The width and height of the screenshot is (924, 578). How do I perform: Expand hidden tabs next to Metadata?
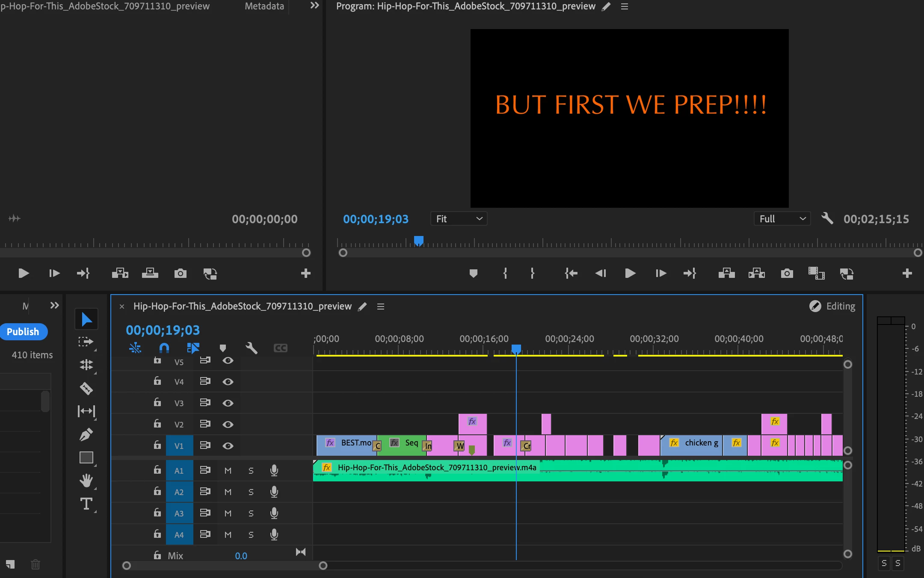click(314, 6)
